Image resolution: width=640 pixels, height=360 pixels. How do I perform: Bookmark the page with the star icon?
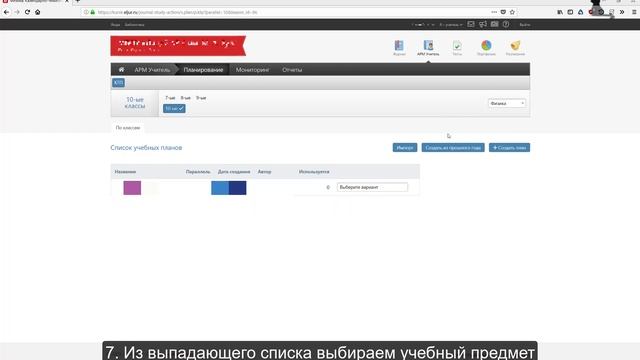[512, 12]
